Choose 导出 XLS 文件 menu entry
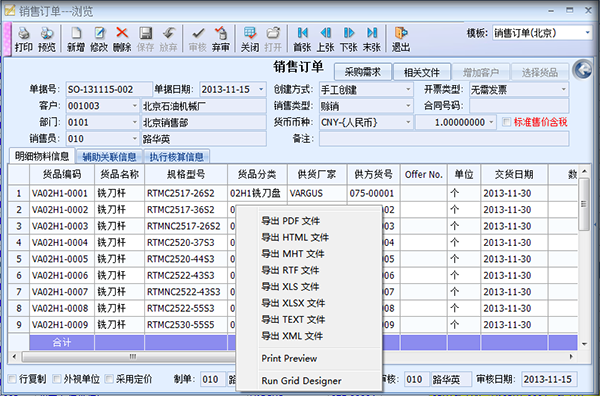This screenshot has width=600, height=396. tap(290, 287)
